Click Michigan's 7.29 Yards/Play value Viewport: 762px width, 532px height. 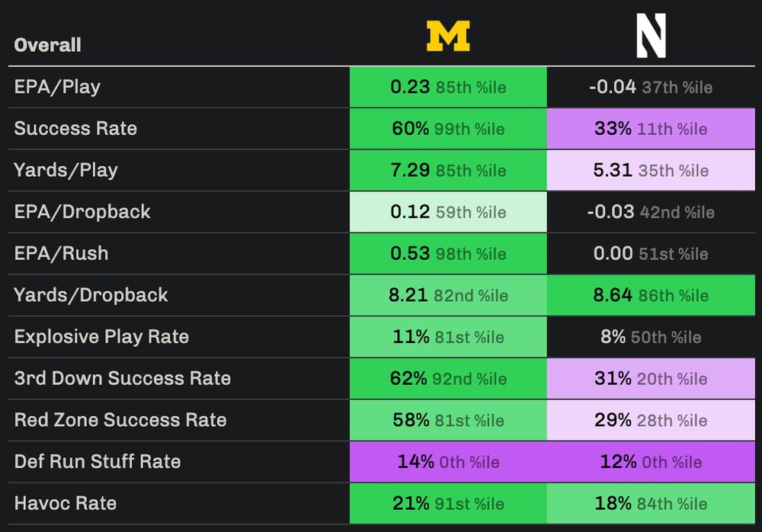[x=410, y=170]
